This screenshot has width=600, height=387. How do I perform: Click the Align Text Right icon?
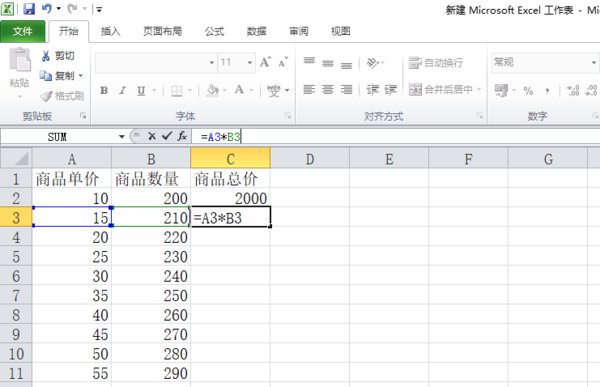pyautogui.click(x=346, y=90)
